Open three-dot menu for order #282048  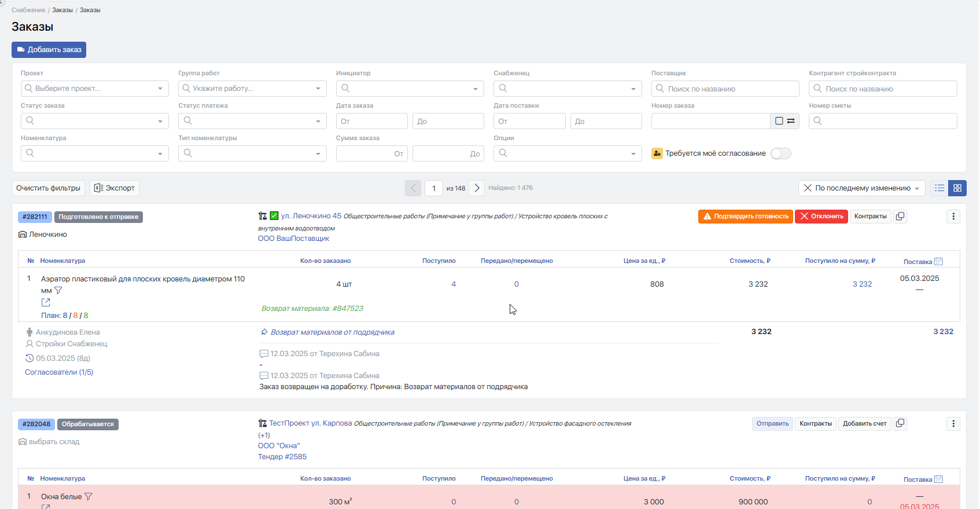[x=953, y=424]
